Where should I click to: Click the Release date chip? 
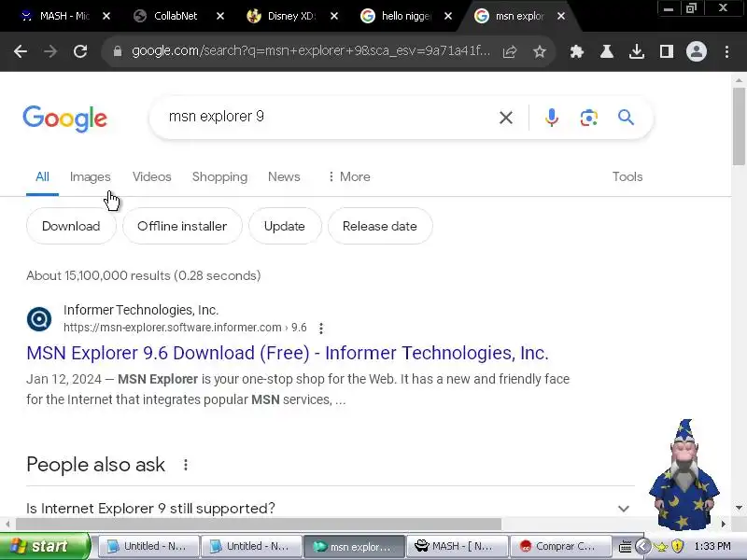pyautogui.click(x=380, y=226)
